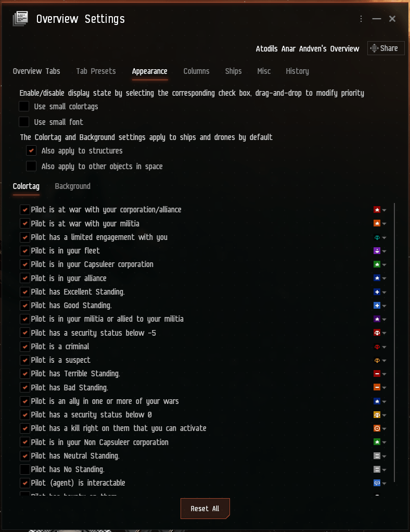
Task: Click the purple fleet member colortag icon
Action: [x=376, y=250]
